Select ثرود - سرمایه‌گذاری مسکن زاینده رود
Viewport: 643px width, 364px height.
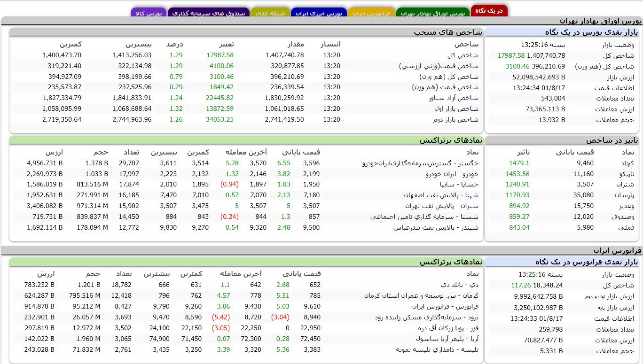tap(426, 318)
